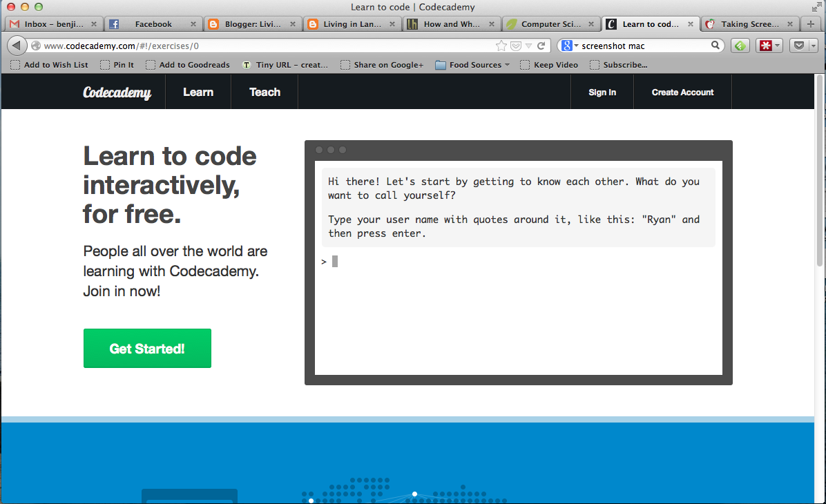Image resolution: width=826 pixels, height=504 pixels.
Task: Click the Get Started! button
Action: pos(147,348)
